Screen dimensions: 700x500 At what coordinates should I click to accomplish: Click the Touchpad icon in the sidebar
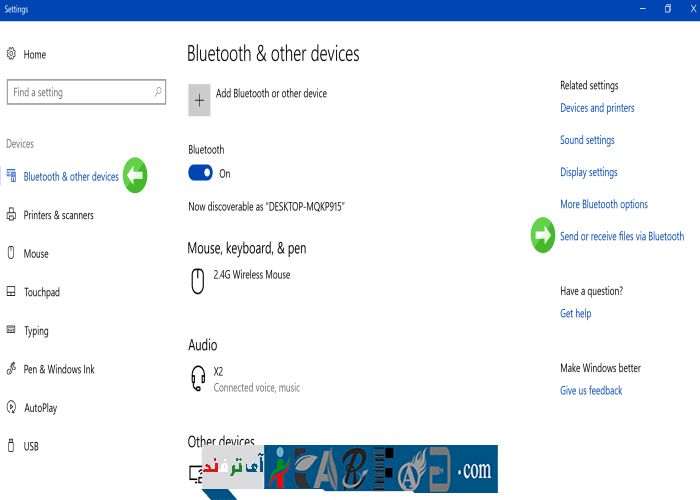11,292
